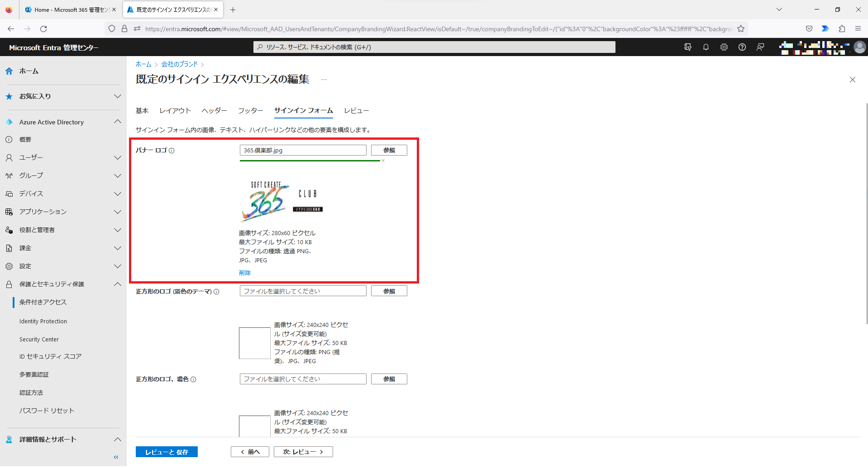Open Identity Protection in sidebar
This screenshot has height=468, width=868.
43,321
